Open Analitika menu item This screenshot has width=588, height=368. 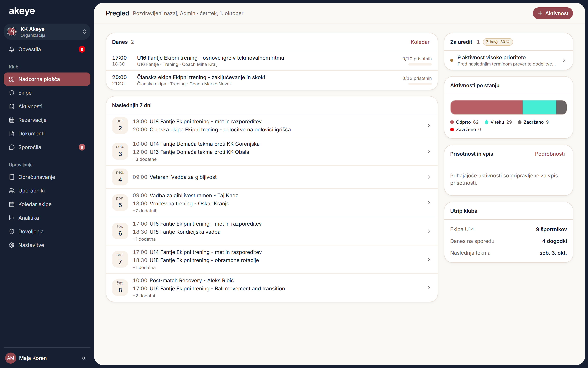[47, 218]
